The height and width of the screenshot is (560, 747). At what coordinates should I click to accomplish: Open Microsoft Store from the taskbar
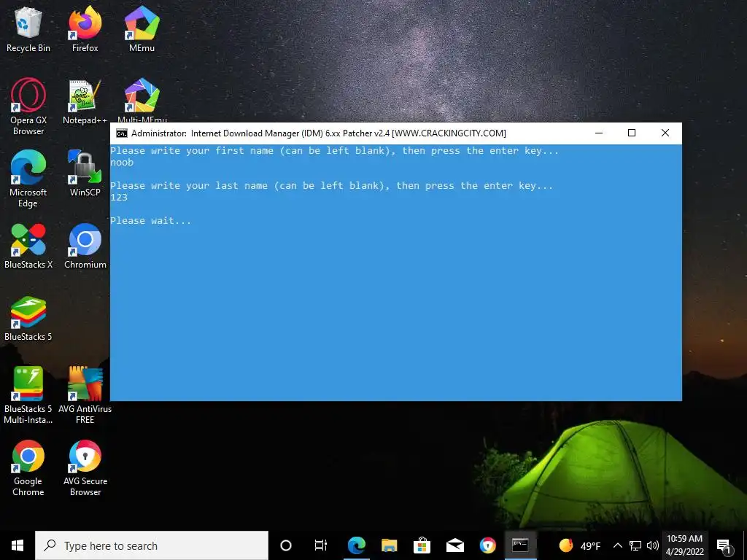tap(422, 545)
